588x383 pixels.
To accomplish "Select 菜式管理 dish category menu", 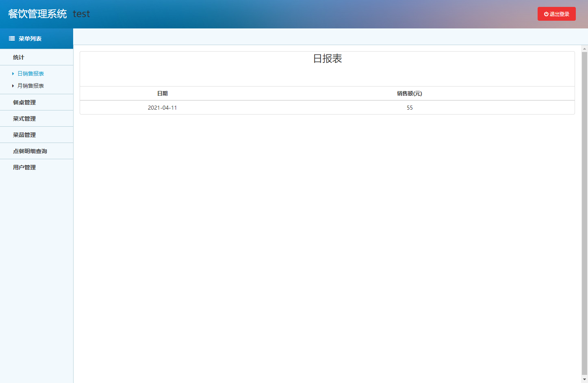I will tap(25, 118).
